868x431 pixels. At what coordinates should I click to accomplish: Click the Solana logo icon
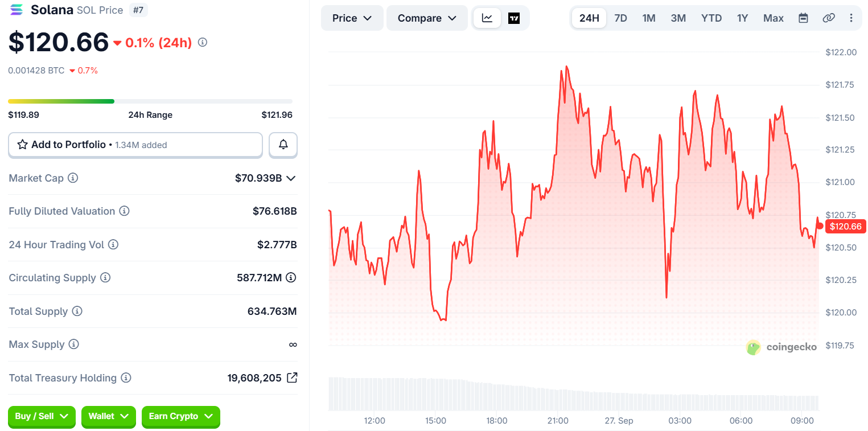17,9
